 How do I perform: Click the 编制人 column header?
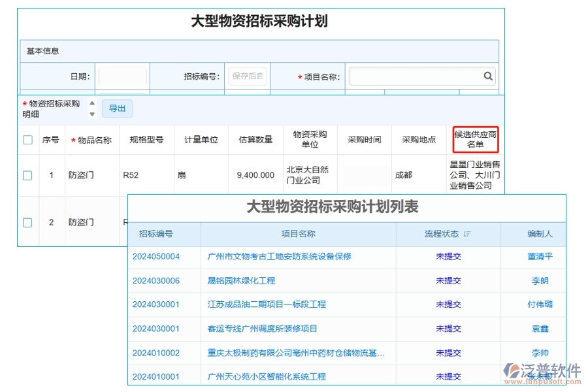click(x=540, y=234)
